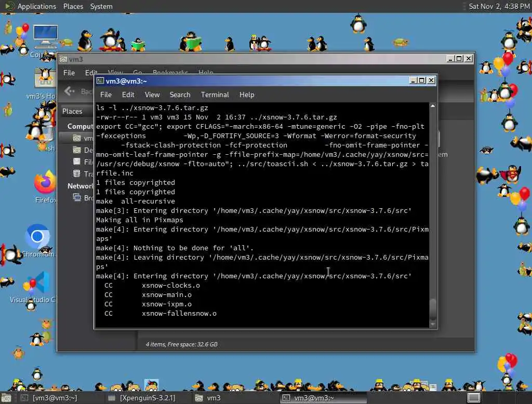532x404 pixels.
Task: Open the terminal Search menu
Action: point(180,95)
